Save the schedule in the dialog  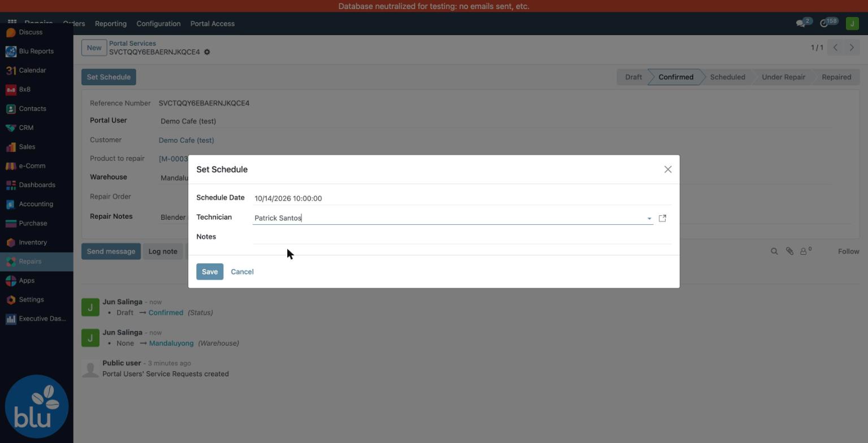pyautogui.click(x=210, y=272)
